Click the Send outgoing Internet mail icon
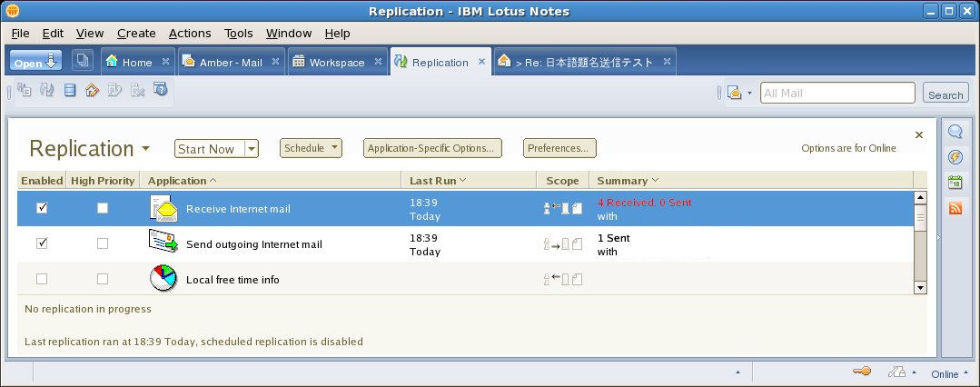The image size is (980, 387). (x=163, y=242)
